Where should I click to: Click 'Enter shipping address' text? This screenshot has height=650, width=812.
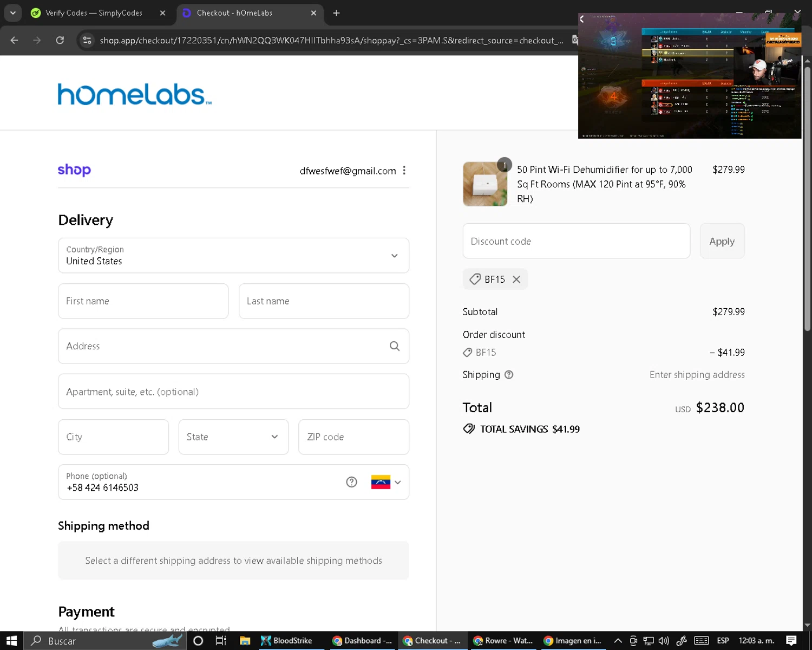click(697, 375)
